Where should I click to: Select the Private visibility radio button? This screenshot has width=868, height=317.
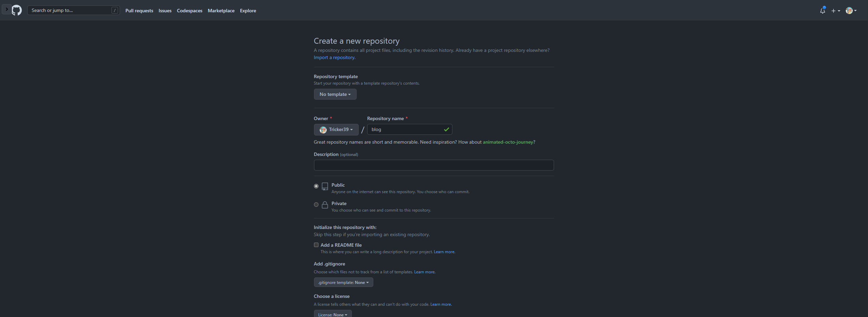pyautogui.click(x=316, y=204)
